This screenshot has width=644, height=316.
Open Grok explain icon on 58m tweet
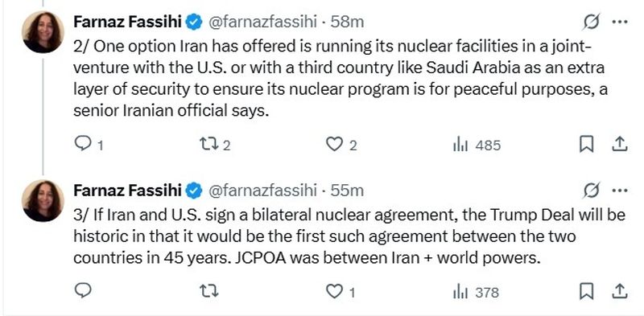point(592,22)
